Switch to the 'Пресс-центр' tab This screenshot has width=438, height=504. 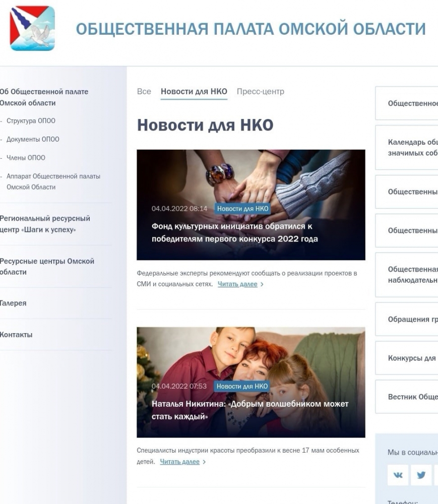point(260,92)
